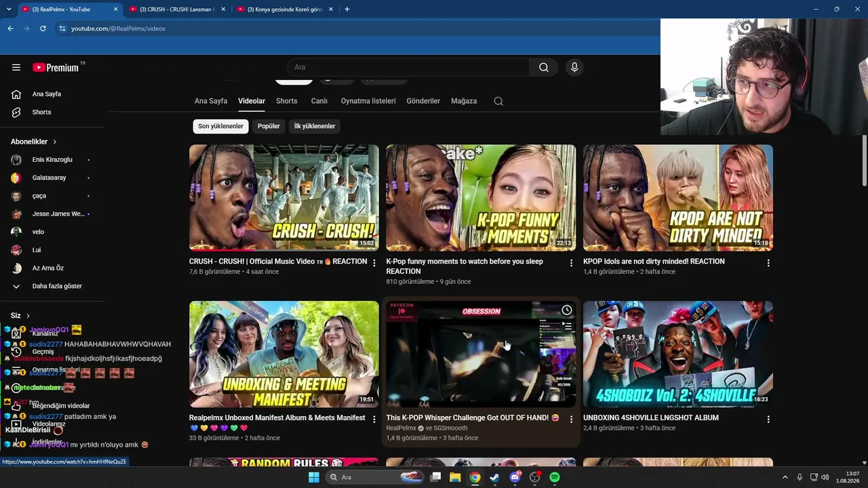Open Ana Sayfa home icon in sidebar
The width and height of the screenshot is (868, 488).
[16, 94]
